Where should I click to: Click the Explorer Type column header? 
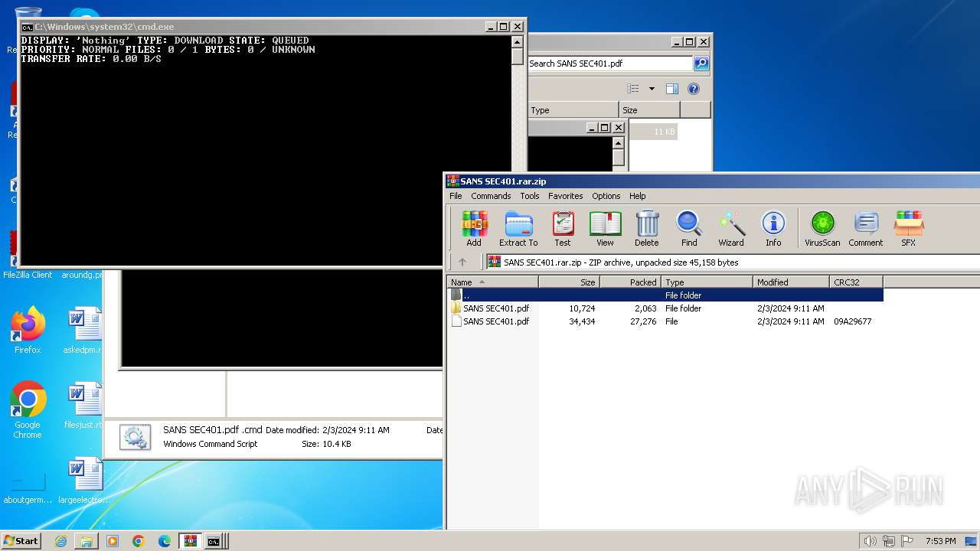click(x=573, y=110)
